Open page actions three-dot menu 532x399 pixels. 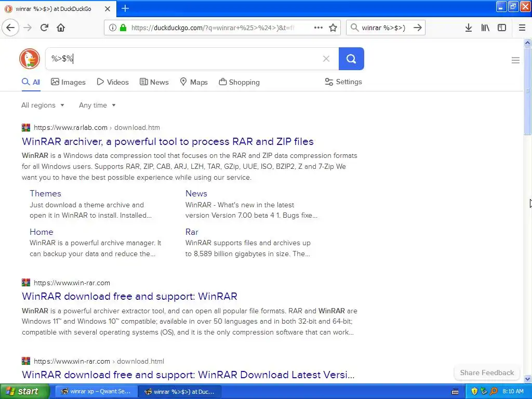(x=318, y=28)
